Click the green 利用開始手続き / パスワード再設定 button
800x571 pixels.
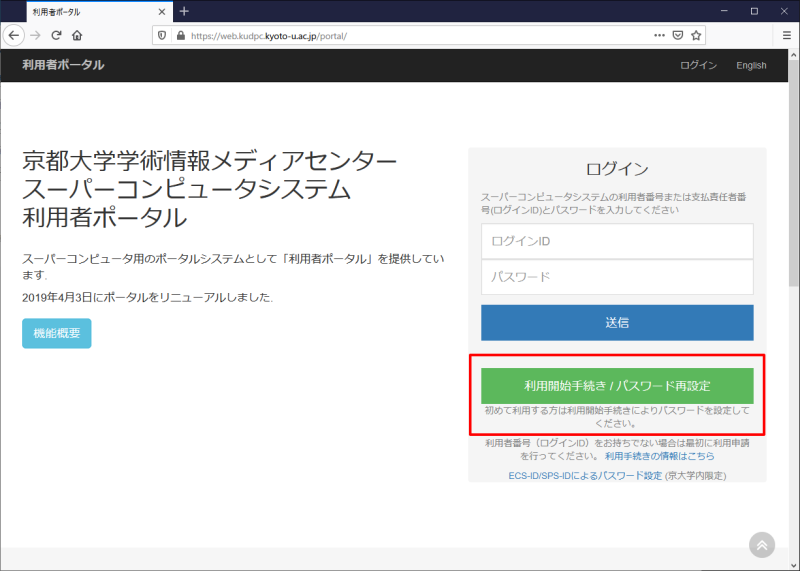pos(617,386)
